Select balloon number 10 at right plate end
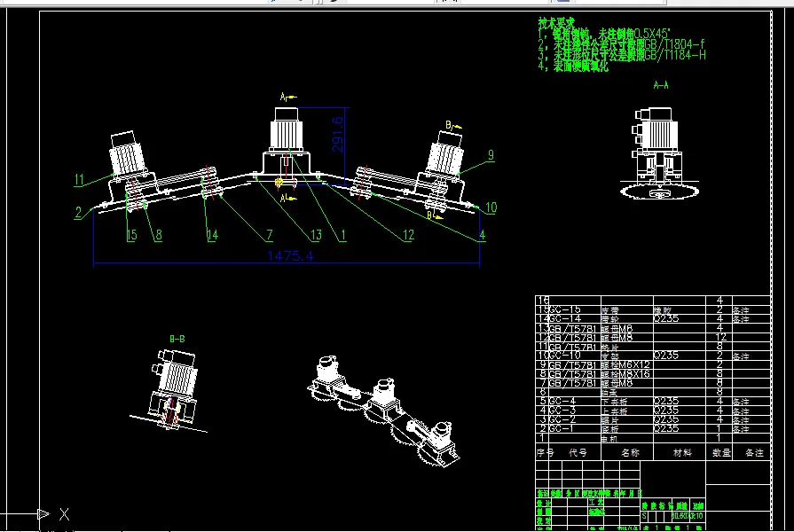 tap(491, 207)
